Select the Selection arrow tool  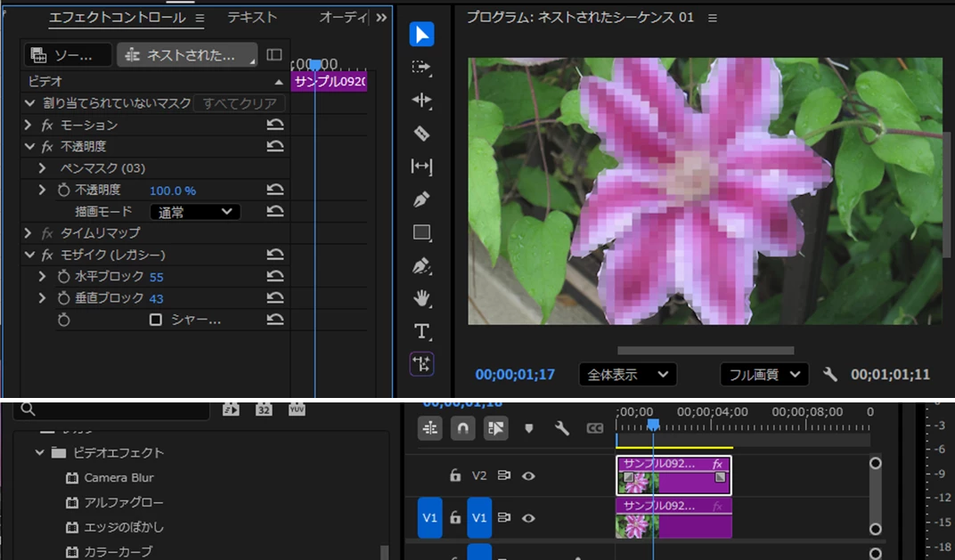click(421, 34)
